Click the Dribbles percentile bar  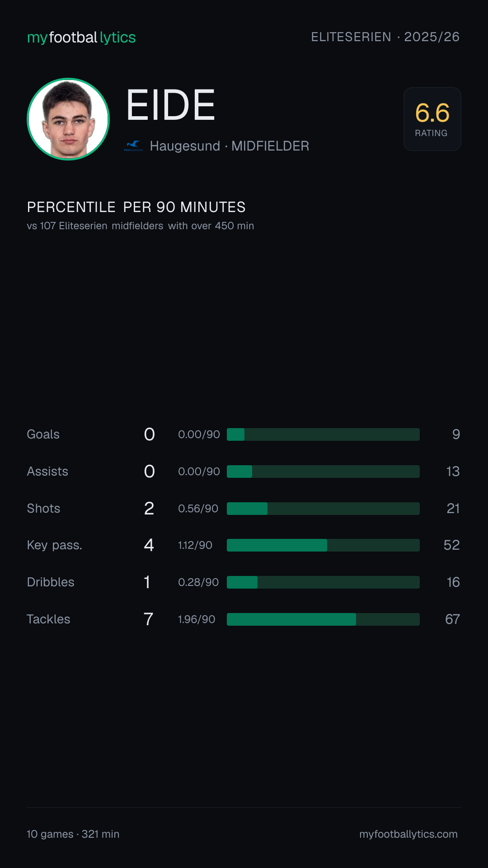(323, 582)
